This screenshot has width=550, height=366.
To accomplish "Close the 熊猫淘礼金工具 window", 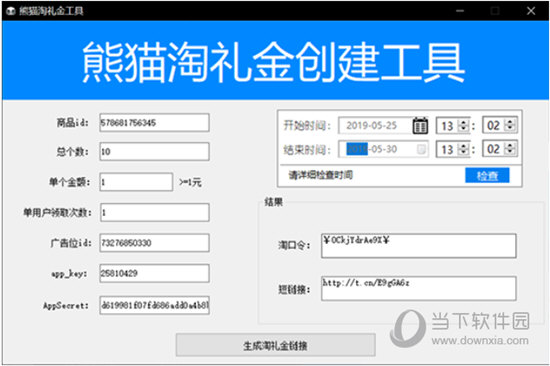I will tap(531, 11).
